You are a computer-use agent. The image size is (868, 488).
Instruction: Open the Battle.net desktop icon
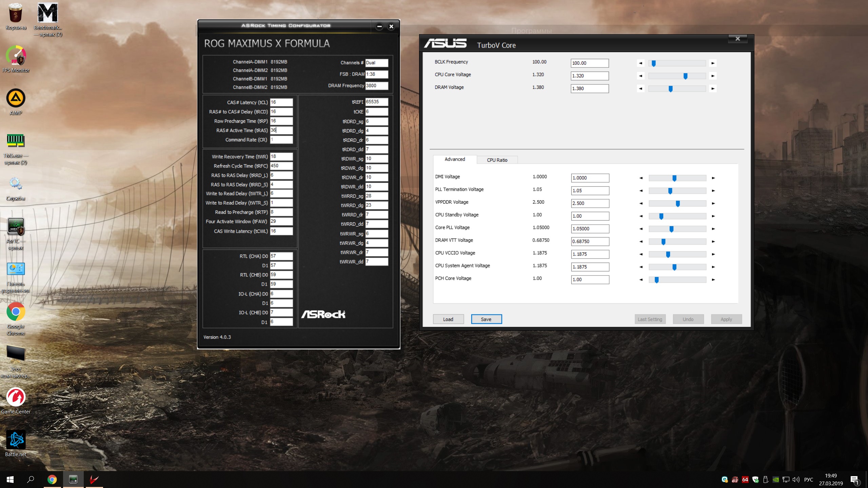click(16, 440)
